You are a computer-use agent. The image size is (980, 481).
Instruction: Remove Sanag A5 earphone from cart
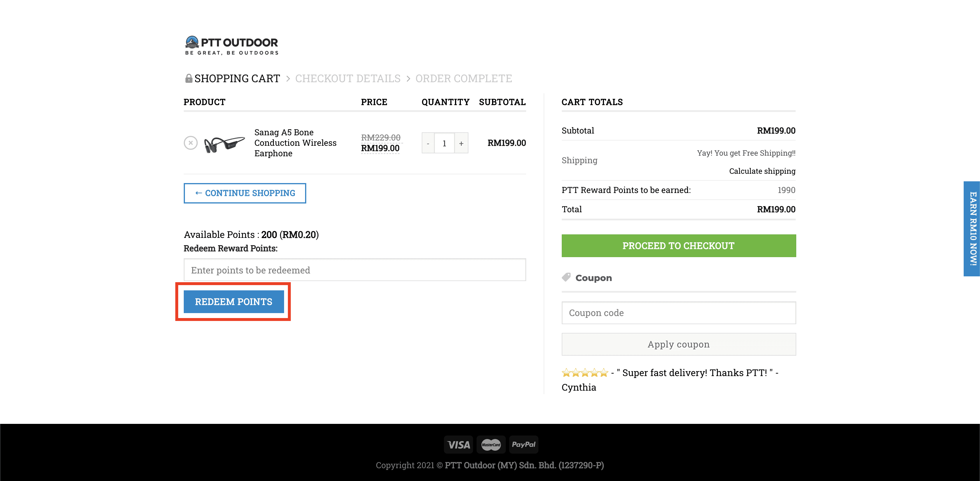[190, 143]
